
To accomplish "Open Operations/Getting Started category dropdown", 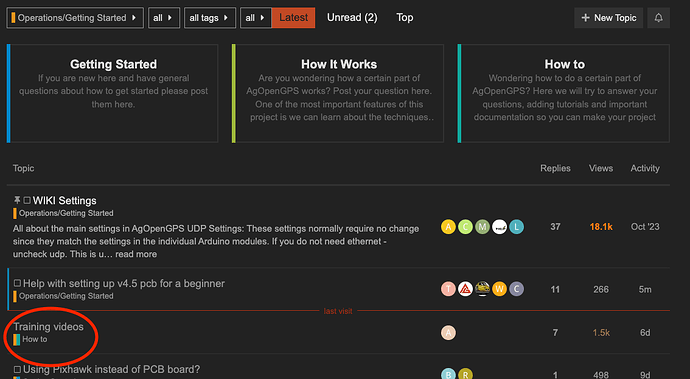I will (75, 18).
